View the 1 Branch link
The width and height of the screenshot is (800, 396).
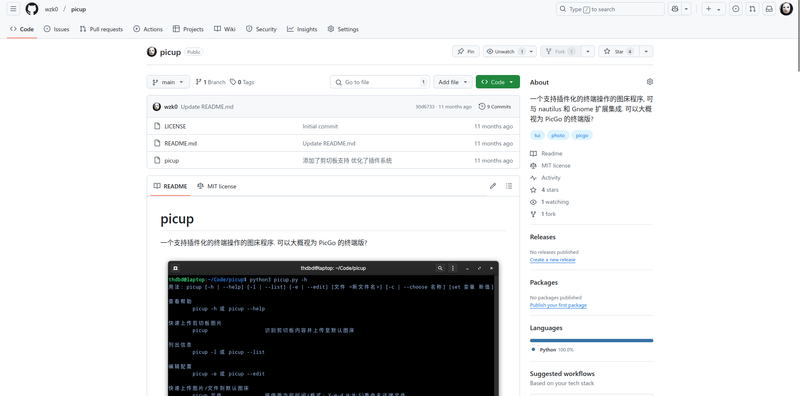[210, 82]
